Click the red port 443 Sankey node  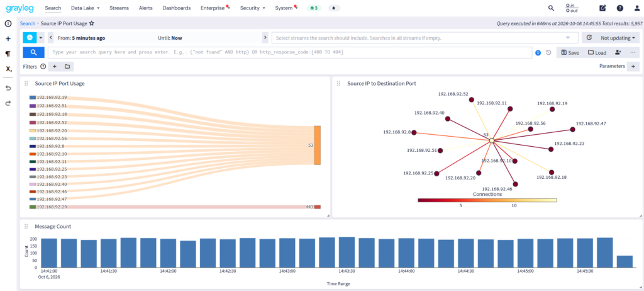point(318,207)
